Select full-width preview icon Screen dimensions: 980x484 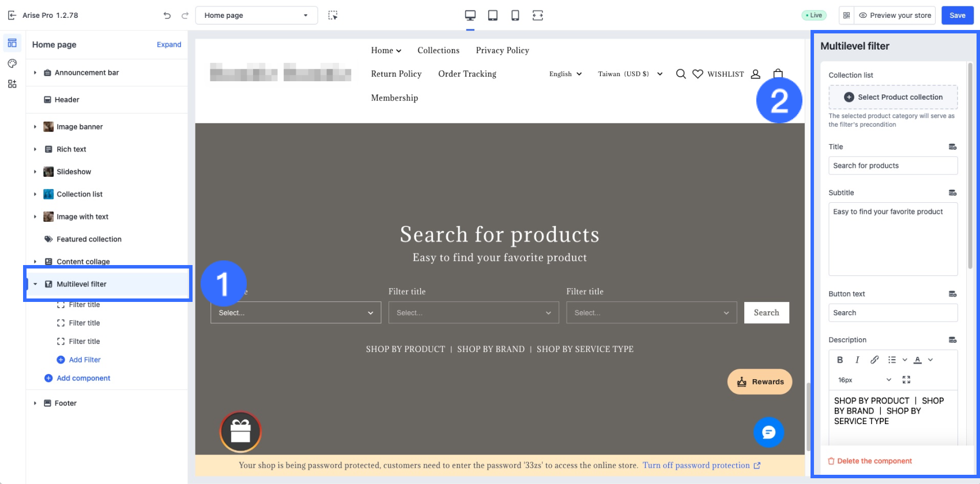tap(538, 16)
